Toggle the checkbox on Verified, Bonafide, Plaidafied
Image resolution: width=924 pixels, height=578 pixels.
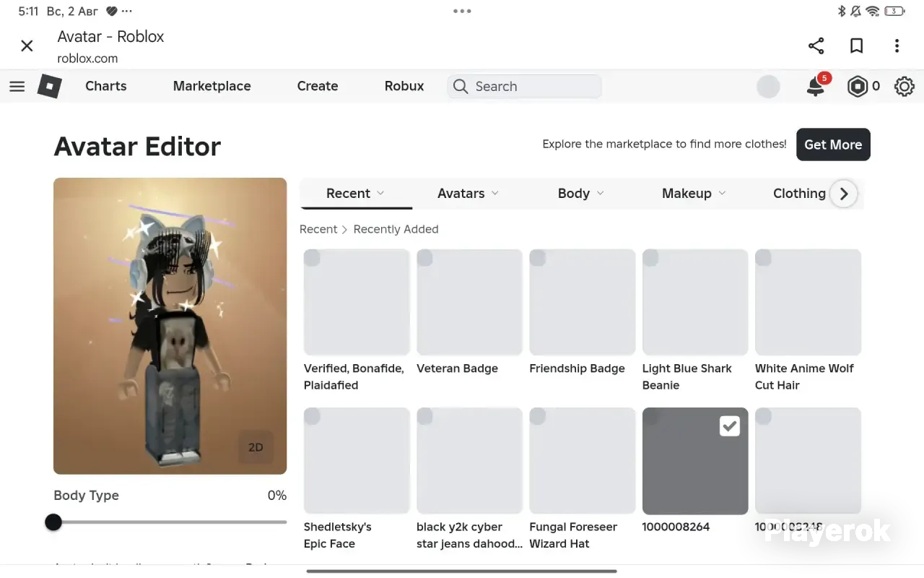[312, 258]
